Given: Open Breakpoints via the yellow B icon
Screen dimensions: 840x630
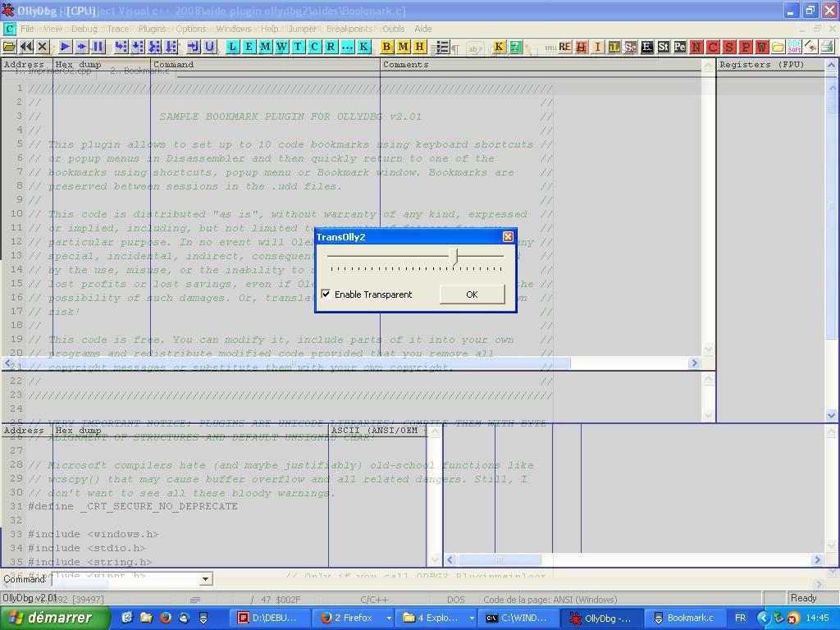Looking at the screenshot, I should pos(387,47).
